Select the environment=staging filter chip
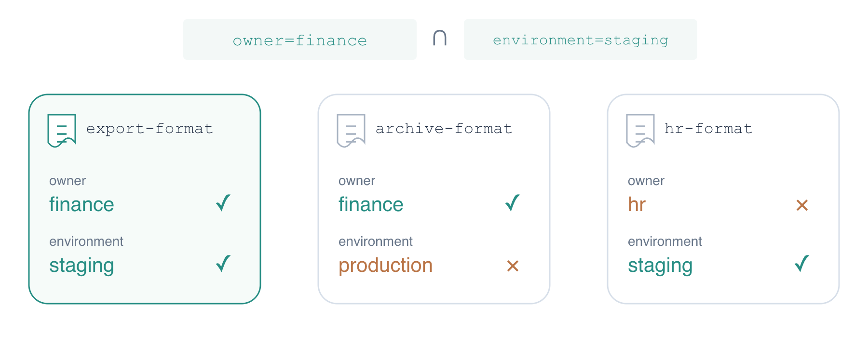This screenshot has width=868, height=347. point(581,40)
